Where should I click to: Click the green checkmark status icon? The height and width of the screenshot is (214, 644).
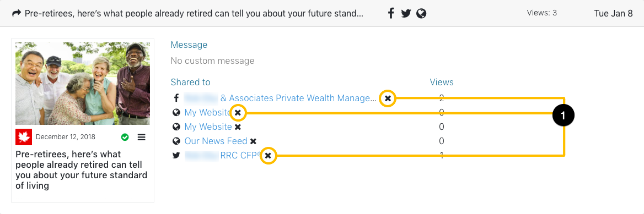[125, 137]
